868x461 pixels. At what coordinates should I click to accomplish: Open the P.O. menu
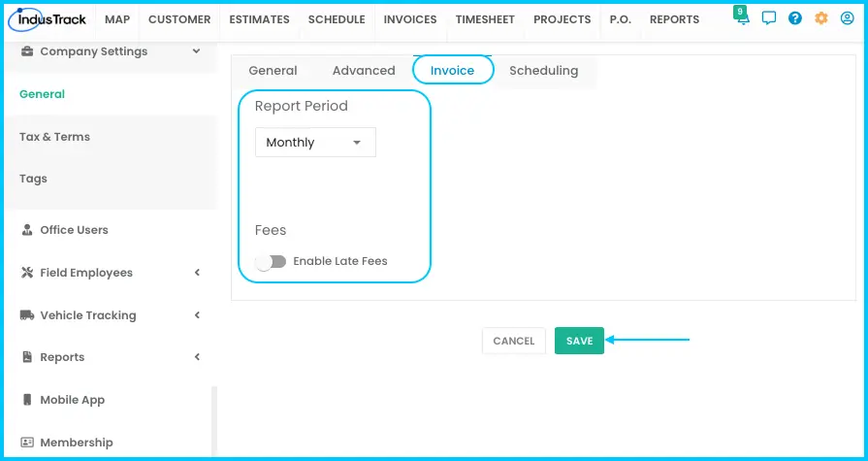click(620, 19)
